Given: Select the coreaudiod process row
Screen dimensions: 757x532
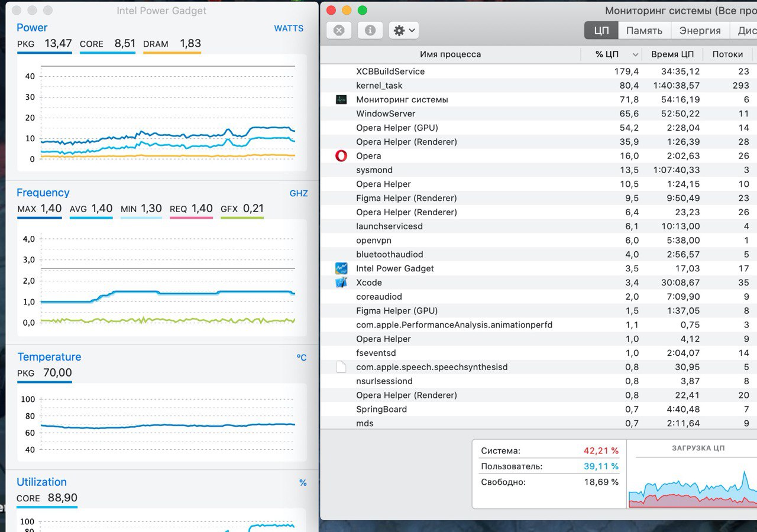Looking at the screenshot, I should click(x=539, y=297).
